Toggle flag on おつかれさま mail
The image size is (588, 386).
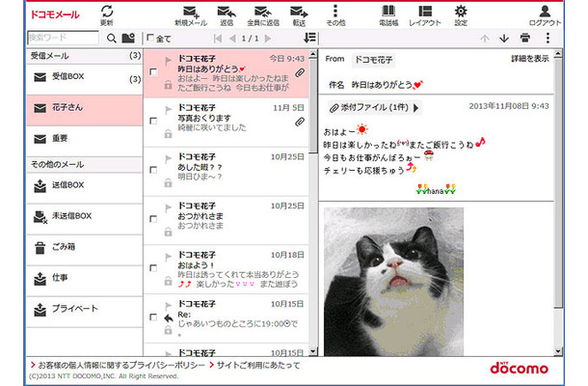(x=168, y=208)
